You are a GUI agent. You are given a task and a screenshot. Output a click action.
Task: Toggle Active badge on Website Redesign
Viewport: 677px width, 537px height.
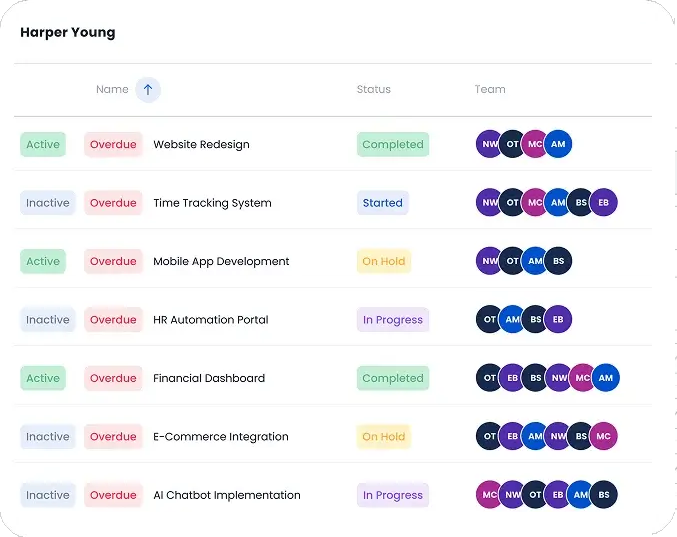pyautogui.click(x=43, y=144)
